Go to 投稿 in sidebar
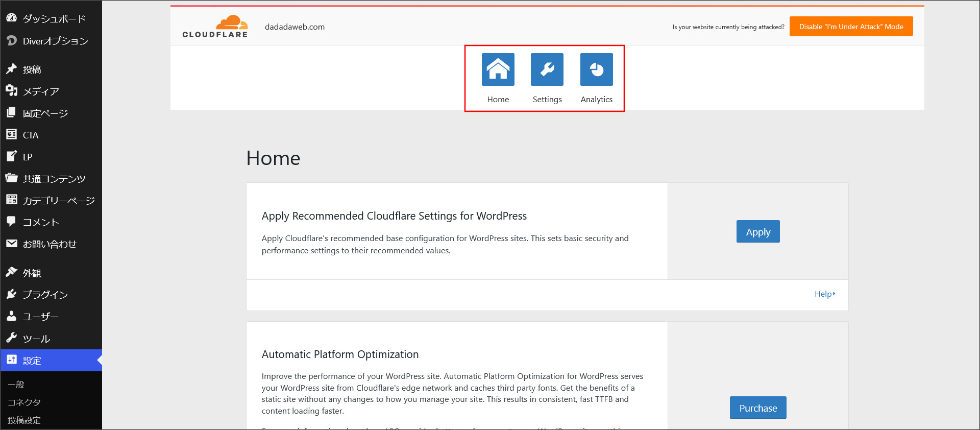The image size is (980, 430). pos(51,69)
